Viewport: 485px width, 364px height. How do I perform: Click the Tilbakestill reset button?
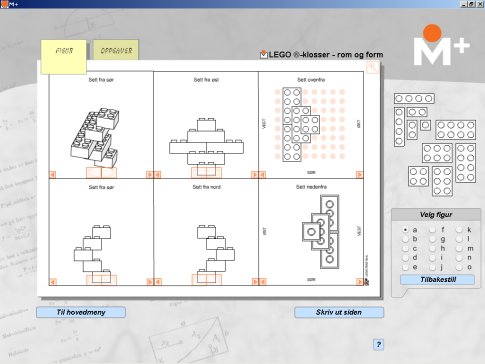(x=437, y=280)
